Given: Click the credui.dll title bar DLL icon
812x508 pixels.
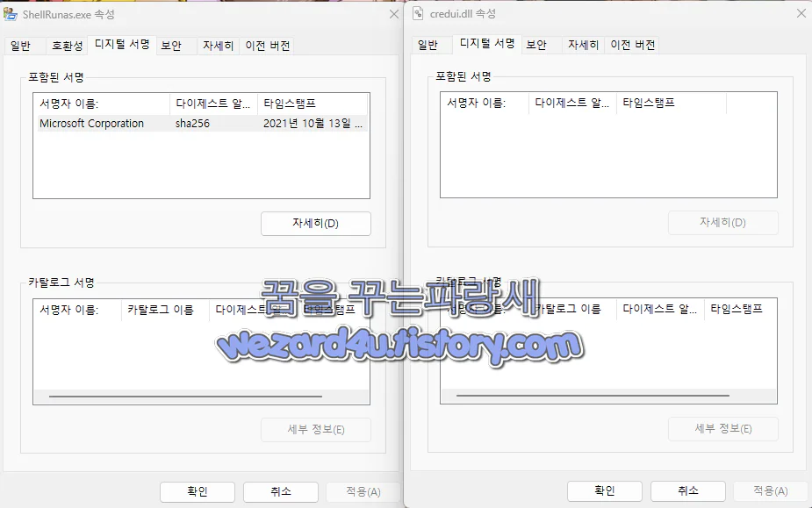Looking at the screenshot, I should (x=419, y=13).
